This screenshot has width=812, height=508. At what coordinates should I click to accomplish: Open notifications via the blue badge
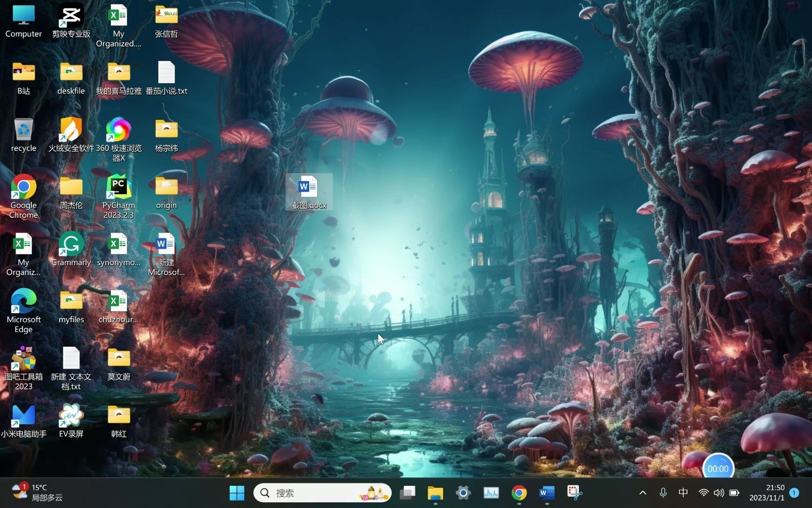pos(794,493)
